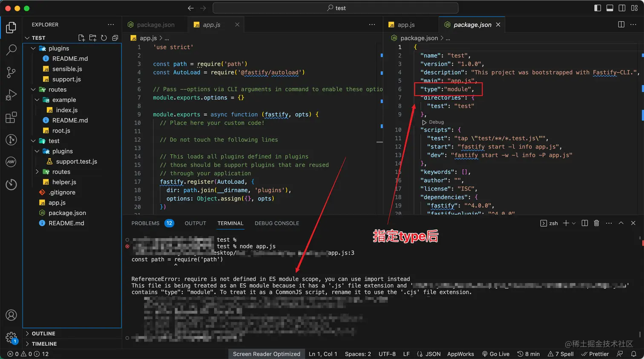Toggle primary sidebar visibility in title bar
The width and height of the screenshot is (644, 359).
(598, 8)
